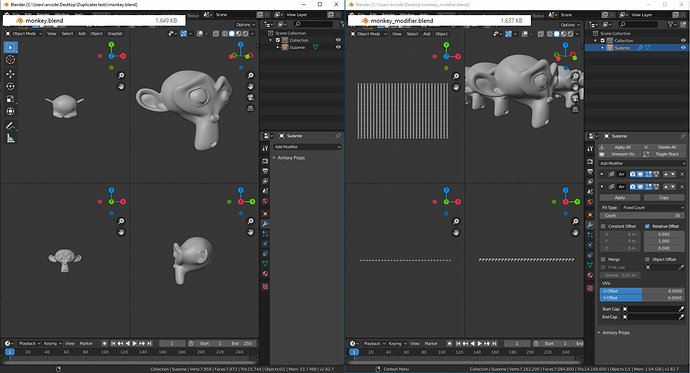The width and height of the screenshot is (690, 373).
Task: Click the camera view icon in monkey.blend viewport
Action: tap(250, 97)
